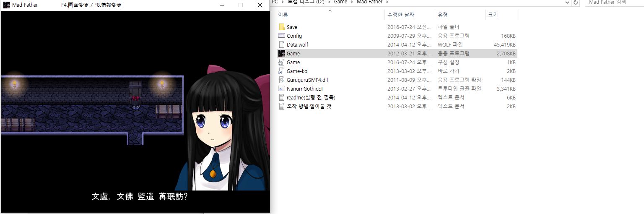
Task: Expand the chevron after 로컬 디스크 (D:)
Action: 329,2
